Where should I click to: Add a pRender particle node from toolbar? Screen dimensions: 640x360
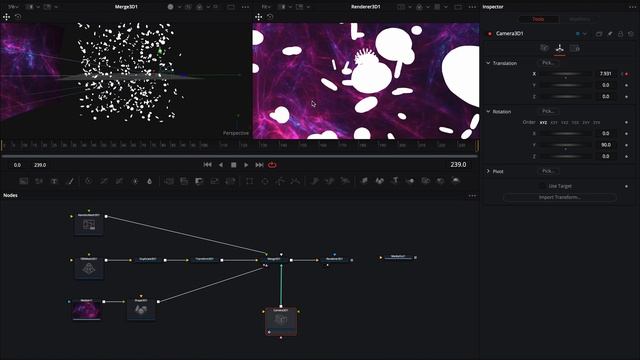(x=345, y=181)
